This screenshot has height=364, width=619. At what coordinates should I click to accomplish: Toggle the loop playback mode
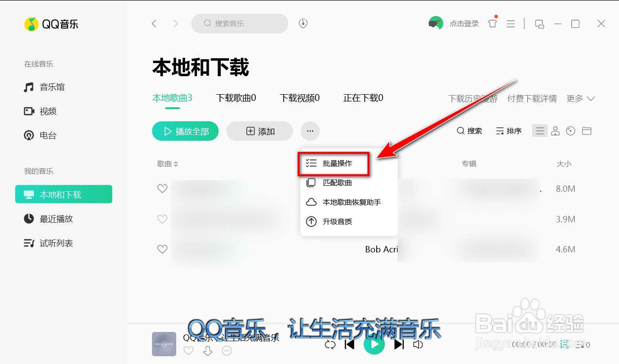click(x=330, y=345)
